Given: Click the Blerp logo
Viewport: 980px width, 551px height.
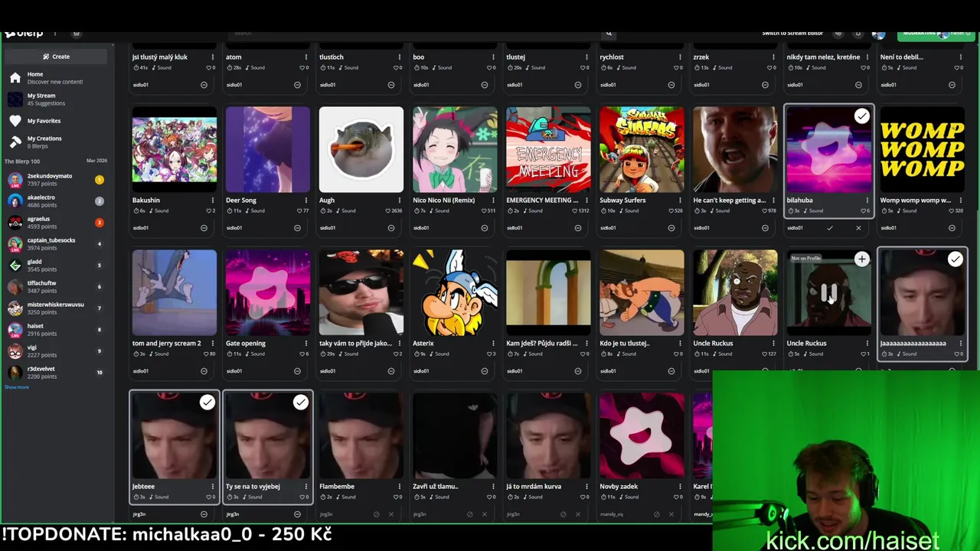Looking at the screenshot, I should 24,34.
